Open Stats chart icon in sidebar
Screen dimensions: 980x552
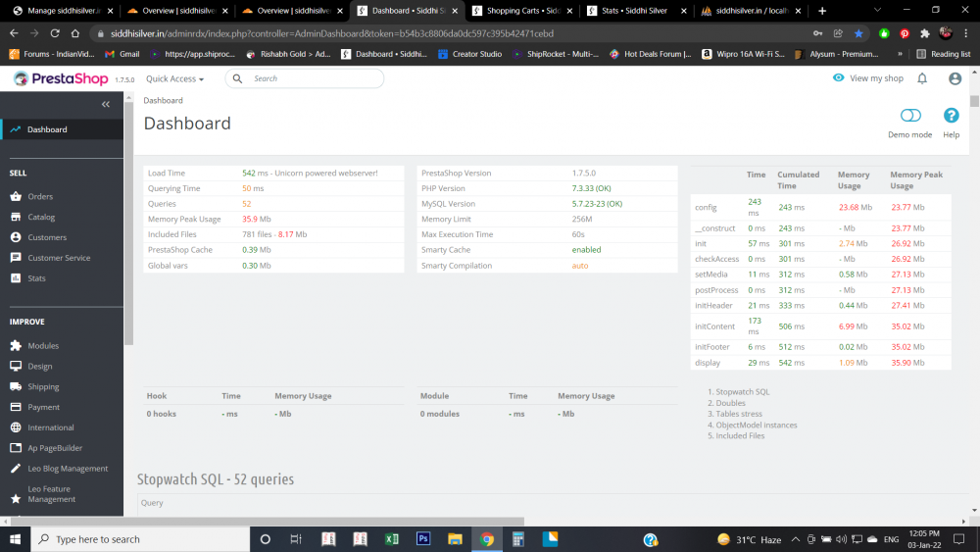coord(16,278)
